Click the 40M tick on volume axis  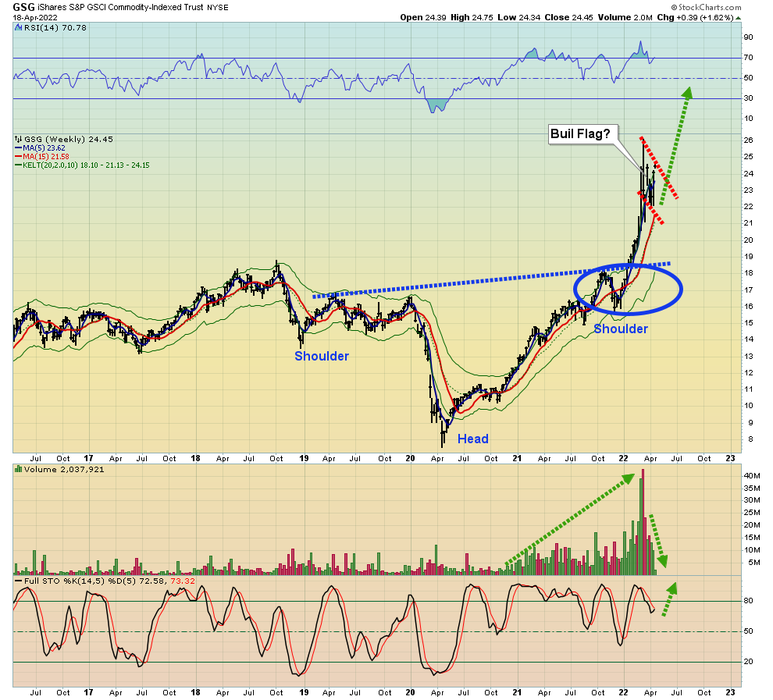[752, 476]
